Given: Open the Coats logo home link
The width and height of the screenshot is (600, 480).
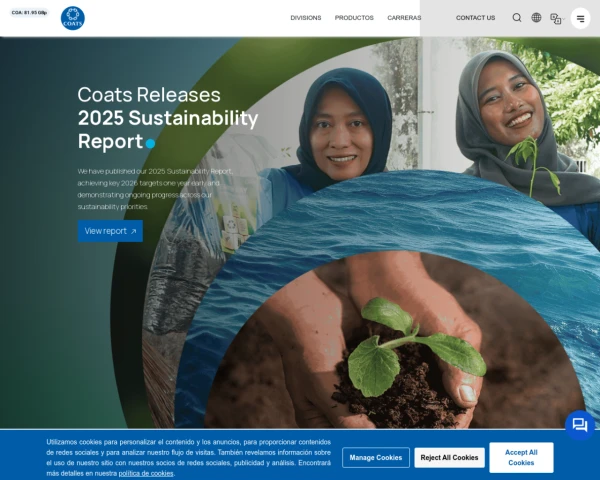Looking at the screenshot, I should coord(73,18).
